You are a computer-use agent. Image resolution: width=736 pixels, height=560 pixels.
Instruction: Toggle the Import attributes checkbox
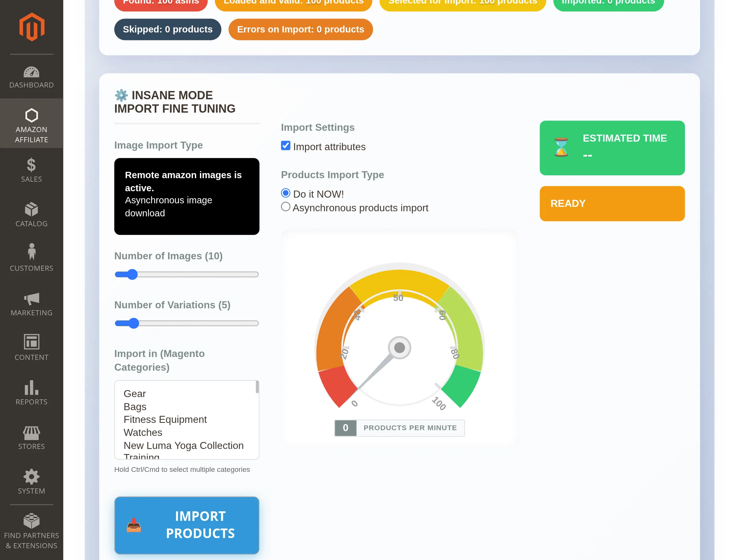click(x=286, y=146)
